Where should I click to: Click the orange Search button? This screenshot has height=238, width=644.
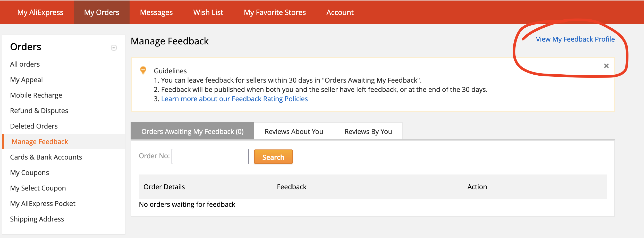click(273, 157)
